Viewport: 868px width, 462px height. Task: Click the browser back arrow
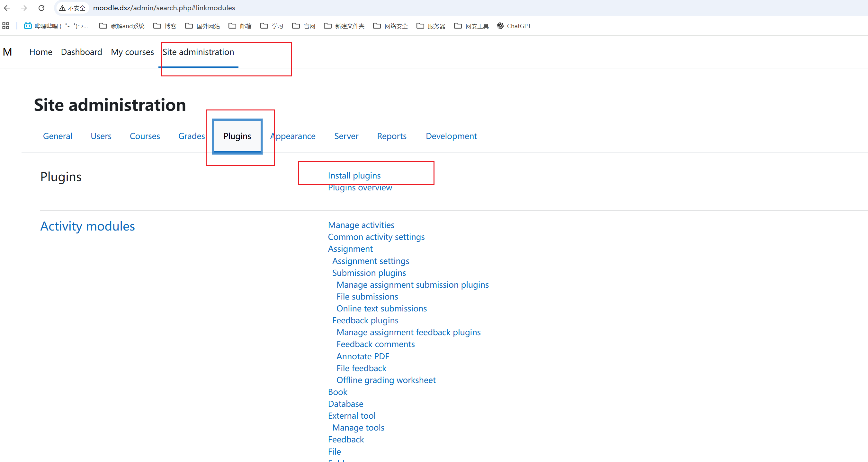[7, 8]
